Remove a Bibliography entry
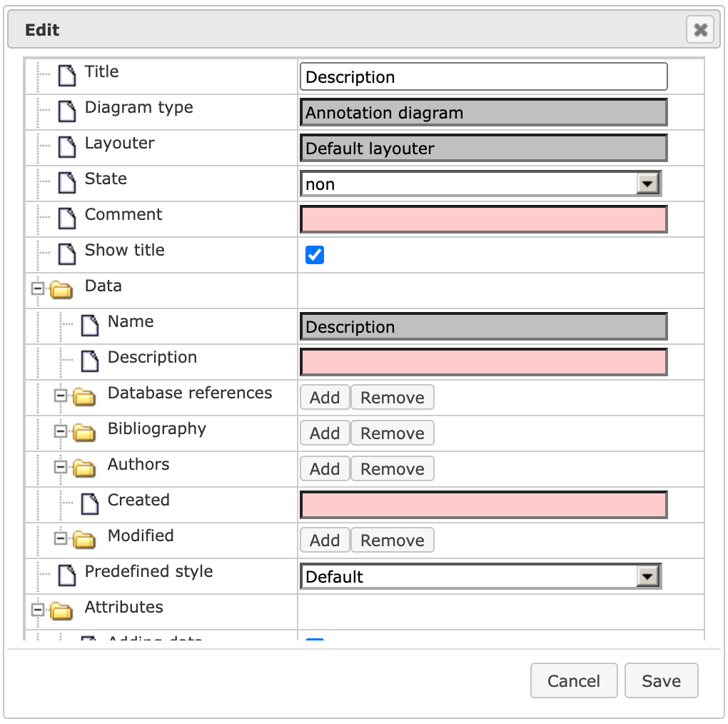Viewport: 728px width, 724px height. point(393,433)
